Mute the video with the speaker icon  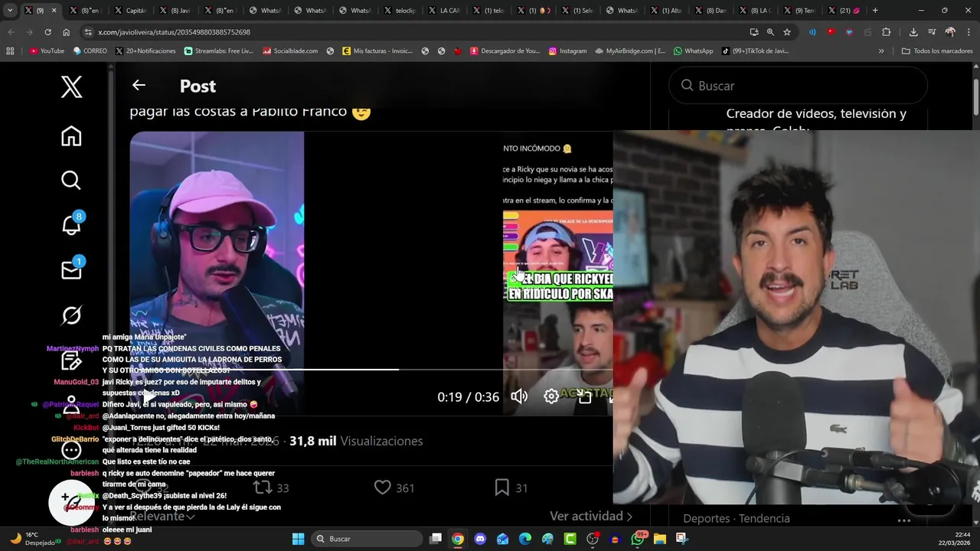pyautogui.click(x=519, y=396)
